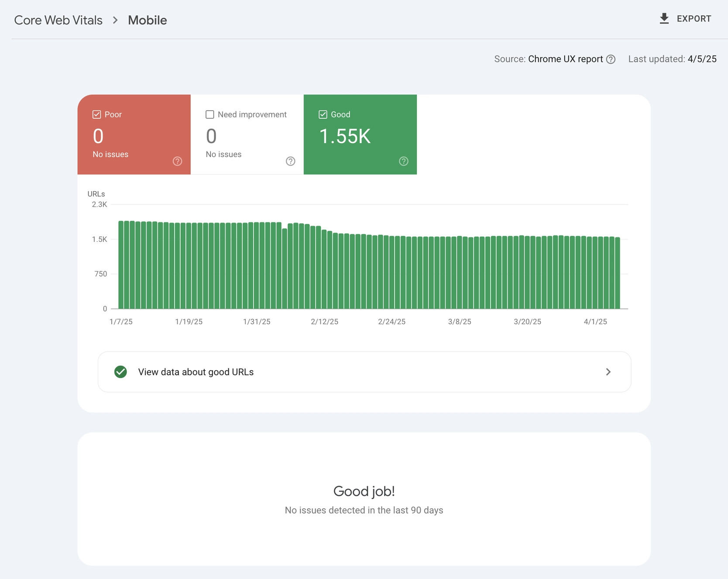Enable the Need improvement checkbox

tap(209, 114)
